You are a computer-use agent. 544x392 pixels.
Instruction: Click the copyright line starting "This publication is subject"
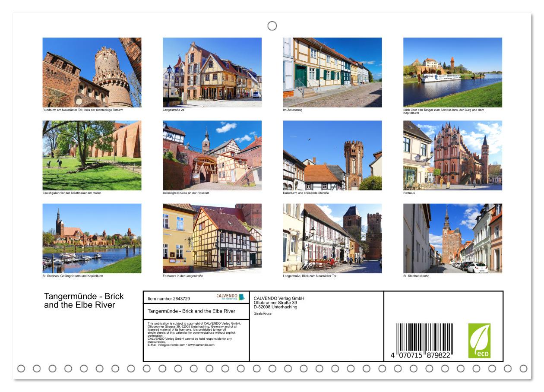pyautogui.click(x=194, y=323)
